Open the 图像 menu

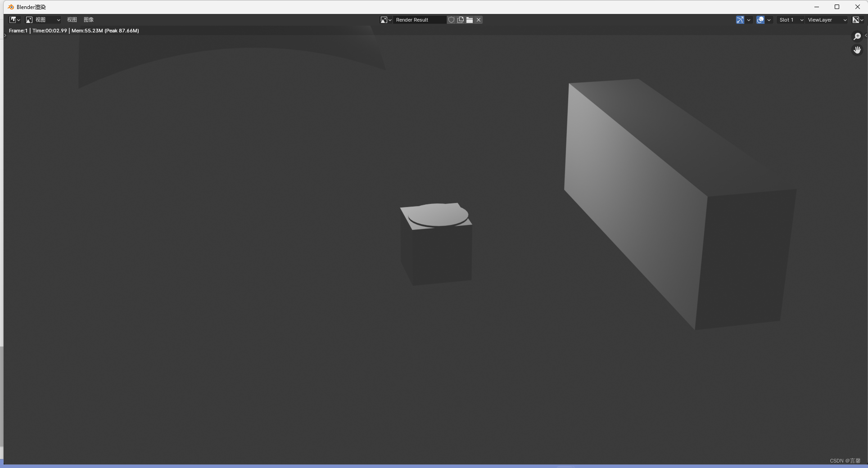pos(89,20)
